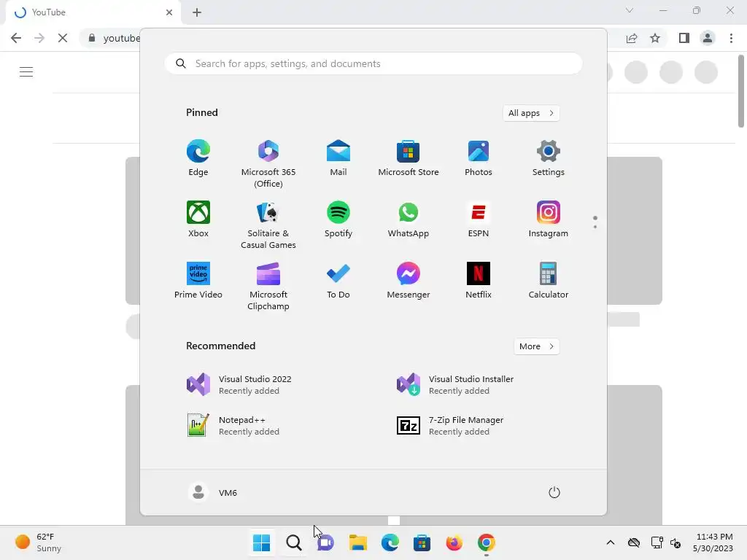Click OneDrive cloud tray icon
This screenshot has height=560, width=747.
634,542
